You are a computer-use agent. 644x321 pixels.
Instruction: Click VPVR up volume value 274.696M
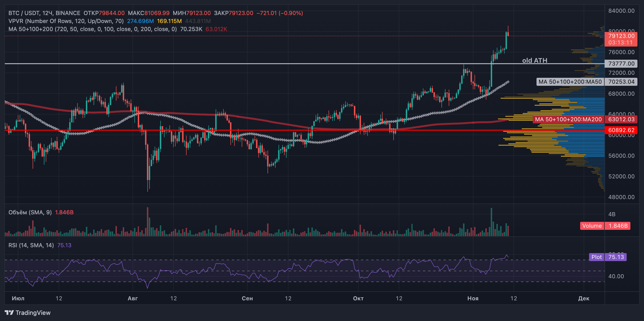(x=141, y=21)
